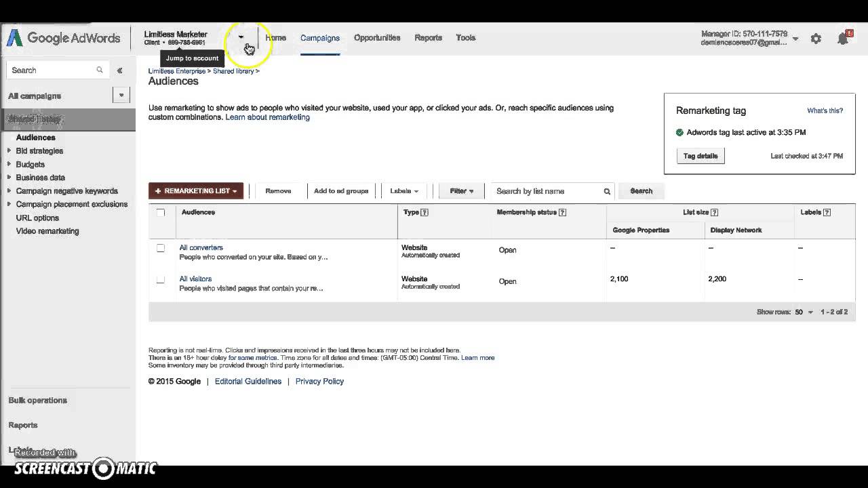Image resolution: width=868 pixels, height=488 pixels.
Task: Open the Jump to account dropdown
Action: (241, 37)
